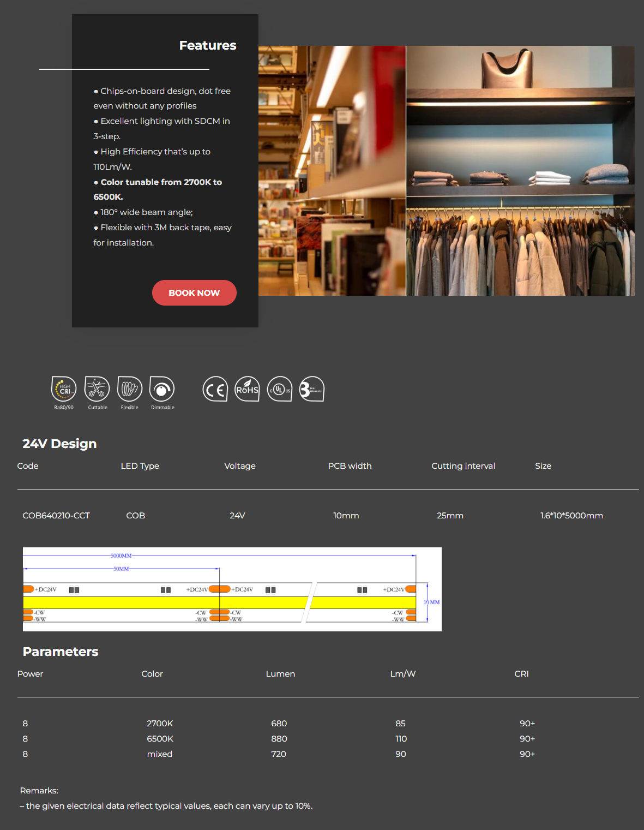Click the 24V Design section heading
Screen dimensions: 644x830
coord(59,444)
